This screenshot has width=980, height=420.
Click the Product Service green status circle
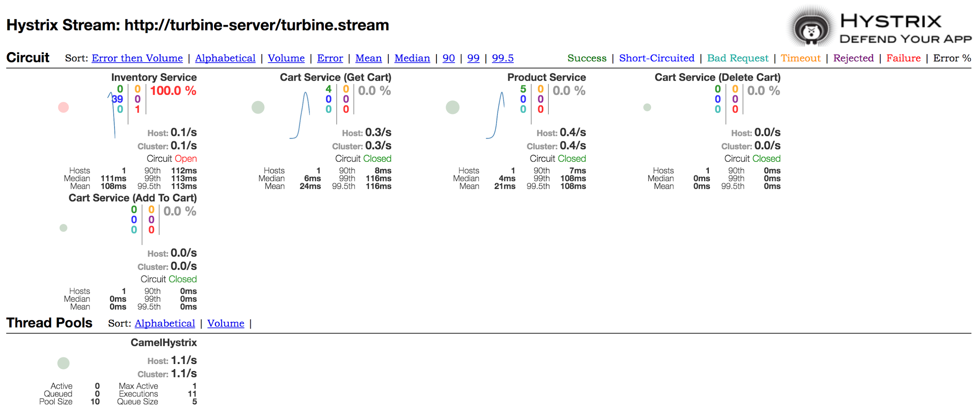(x=452, y=107)
